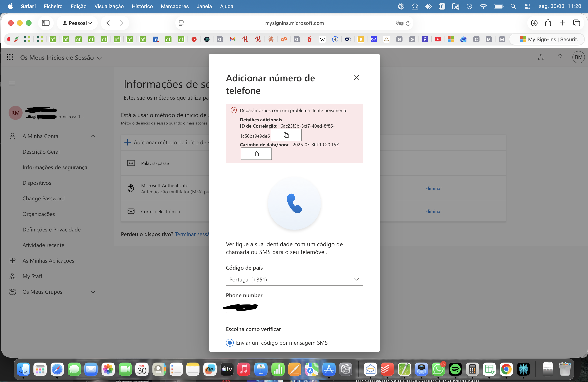Open Safari sidebar toggle icon
Viewport: 588px width, 382px height.
coord(46,23)
